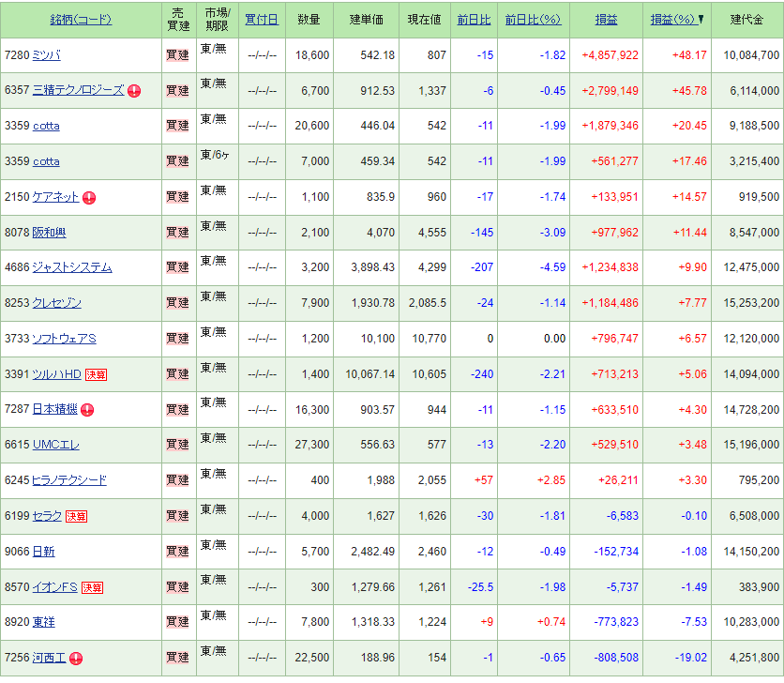The height and width of the screenshot is (683, 784).
Task: Sort by 買付日 column header
Action: click(x=262, y=20)
